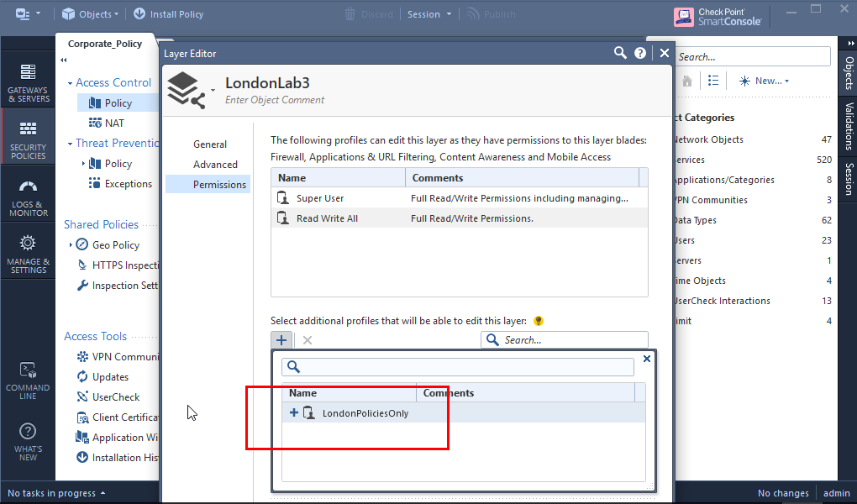Screen dimensions: 857x504
Task: Toggle the objects list view icon
Action: pos(713,81)
